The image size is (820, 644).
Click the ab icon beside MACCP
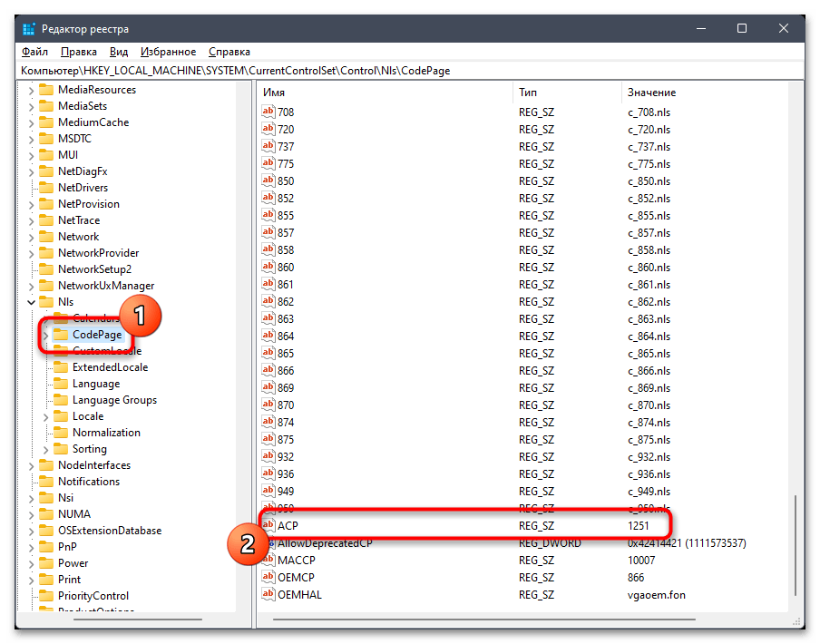pyautogui.click(x=268, y=560)
